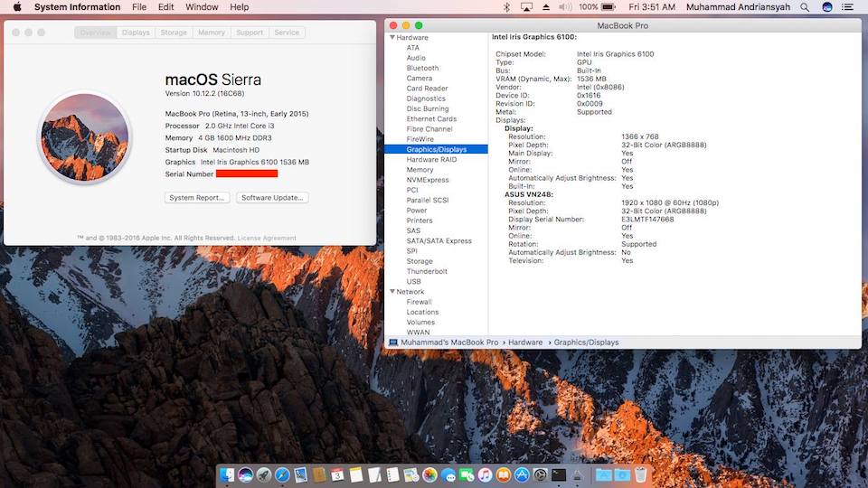Select NVMExpress in Hardware list
The image size is (868, 488).
coord(428,180)
